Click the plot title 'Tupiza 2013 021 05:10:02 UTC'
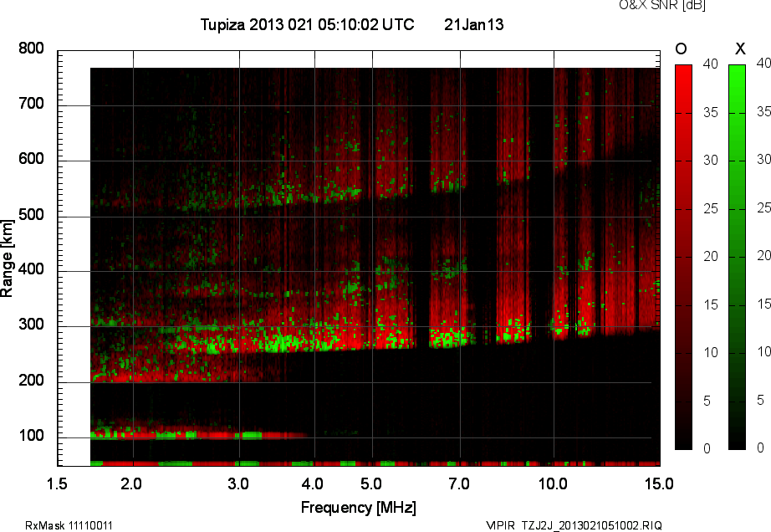 (307, 25)
